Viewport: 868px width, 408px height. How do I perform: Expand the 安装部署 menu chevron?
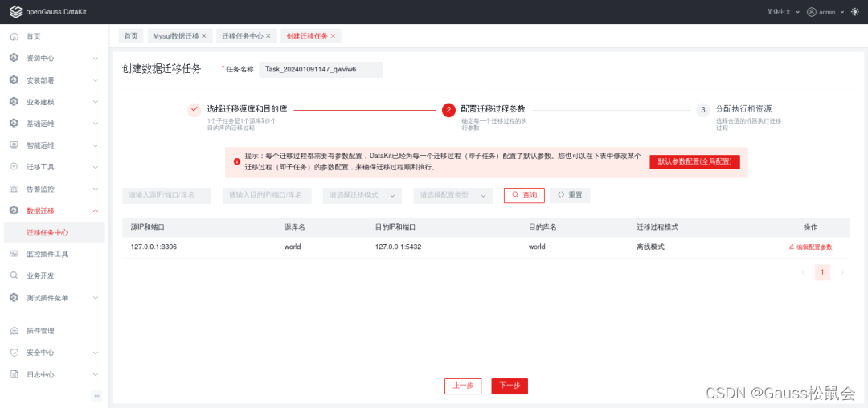click(95, 80)
